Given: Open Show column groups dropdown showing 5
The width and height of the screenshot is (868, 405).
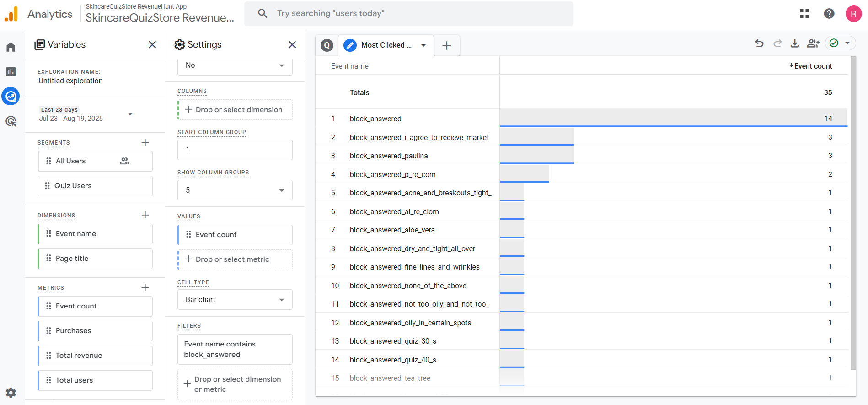Looking at the screenshot, I should 235,190.
